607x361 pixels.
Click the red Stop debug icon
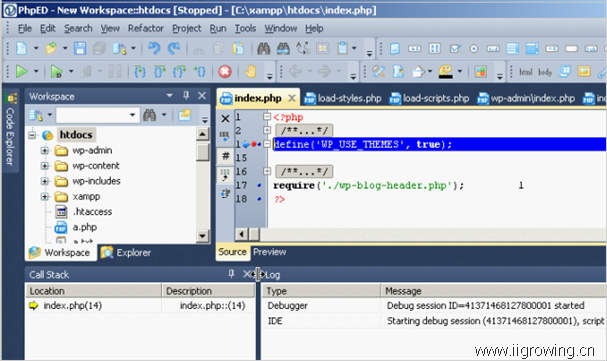tap(225, 71)
